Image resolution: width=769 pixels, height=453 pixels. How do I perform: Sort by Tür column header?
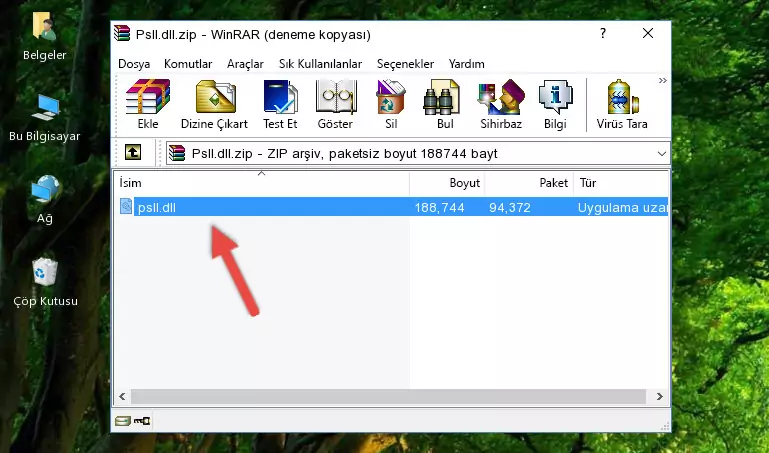pyautogui.click(x=620, y=183)
